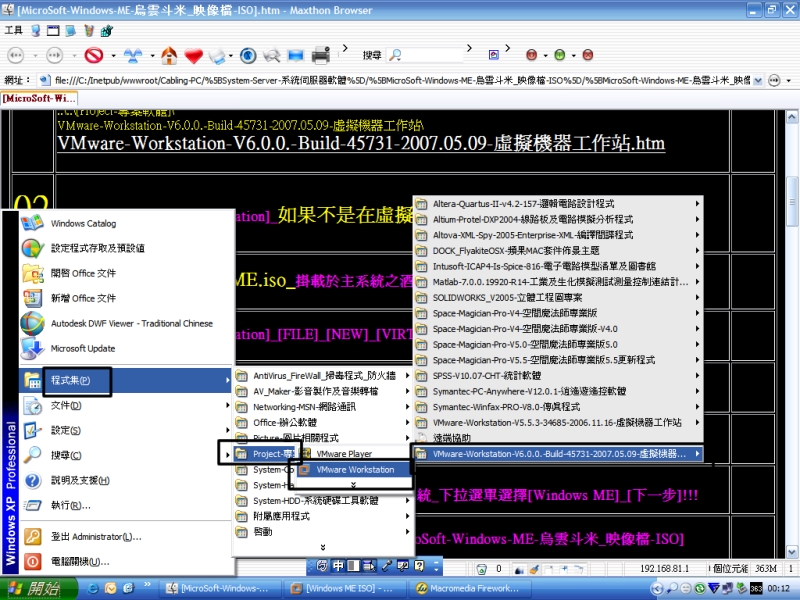Open Microsoft Update from Start menu
The height and width of the screenshot is (600, 800).
(x=126, y=348)
